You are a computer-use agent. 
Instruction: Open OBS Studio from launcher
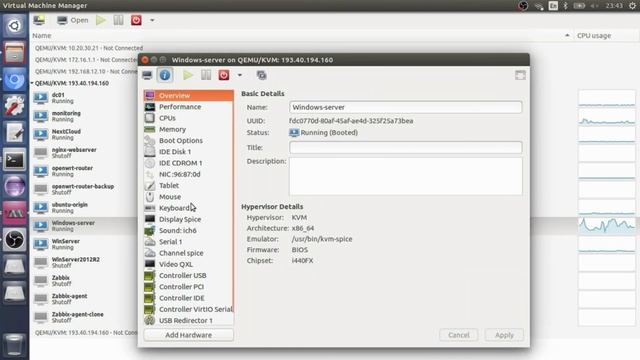click(14, 240)
